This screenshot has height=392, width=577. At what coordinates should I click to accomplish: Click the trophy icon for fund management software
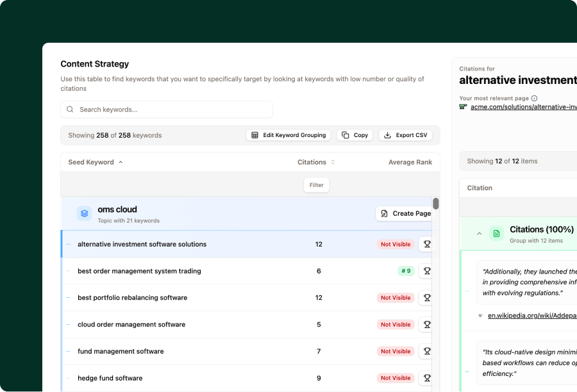[x=427, y=351]
